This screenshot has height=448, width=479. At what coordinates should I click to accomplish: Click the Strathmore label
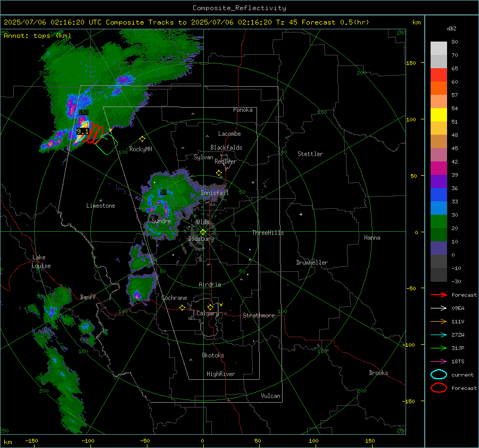[259, 315]
